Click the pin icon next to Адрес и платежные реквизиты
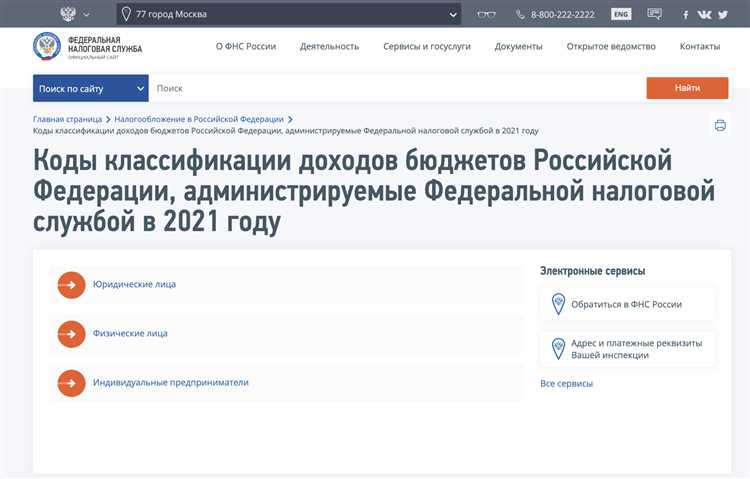 tap(558, 349)
